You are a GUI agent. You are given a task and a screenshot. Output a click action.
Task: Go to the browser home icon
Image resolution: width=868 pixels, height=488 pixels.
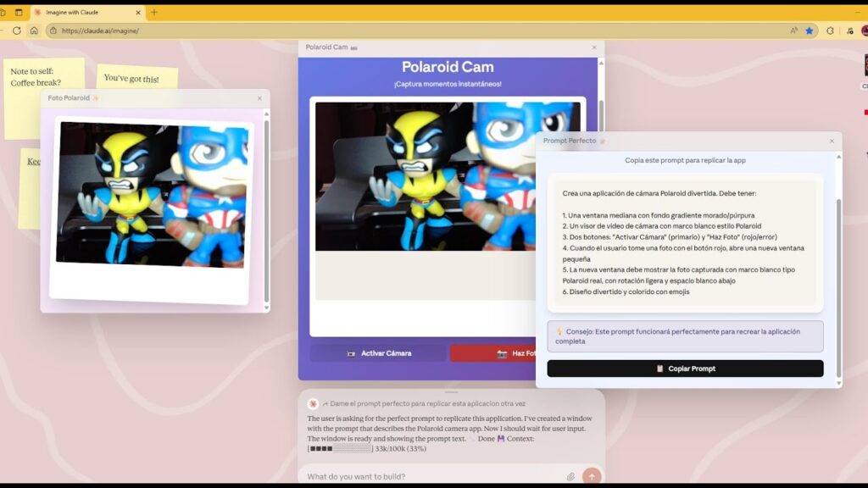point(34,30)
